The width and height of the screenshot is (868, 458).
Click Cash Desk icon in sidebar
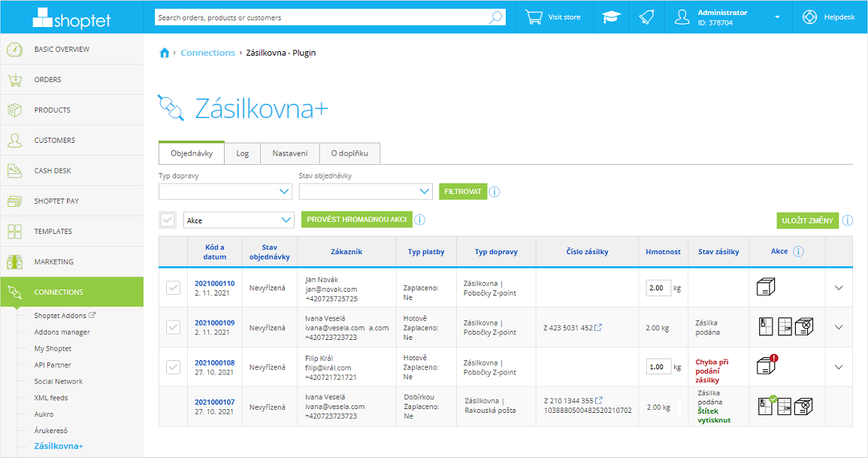tap(15, 171)
